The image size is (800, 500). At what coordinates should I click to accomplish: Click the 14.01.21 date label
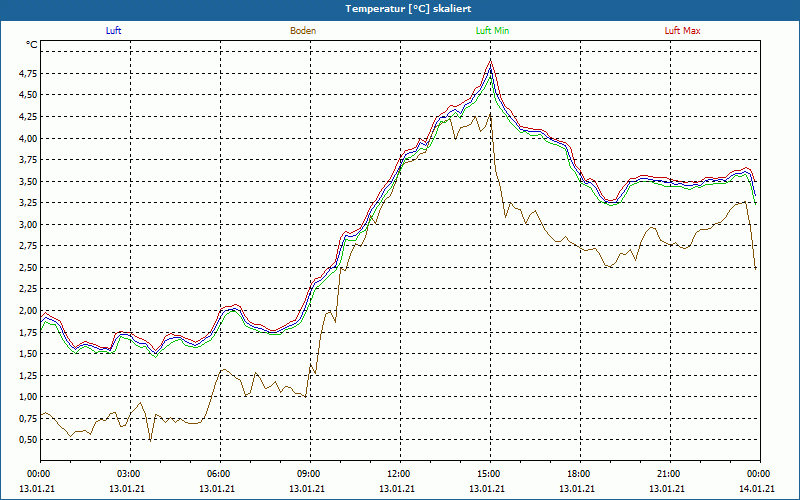(757, 488)
